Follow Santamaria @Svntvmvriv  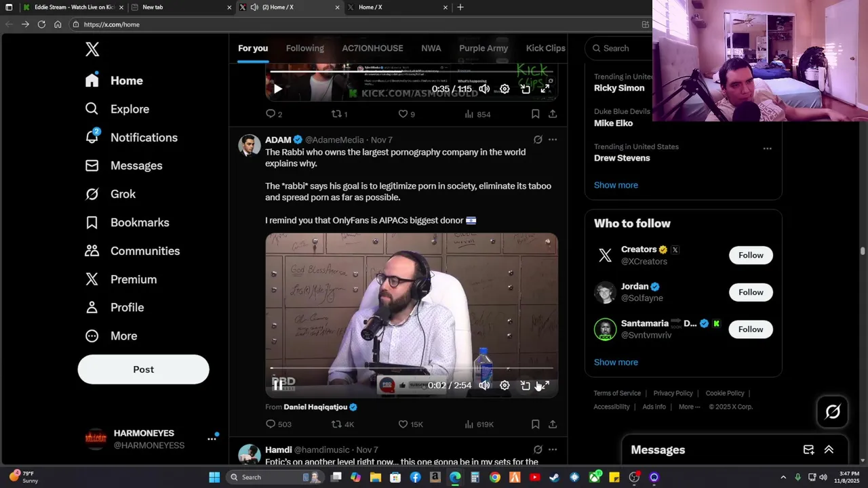pyautogui.click(x=751, y=329)
